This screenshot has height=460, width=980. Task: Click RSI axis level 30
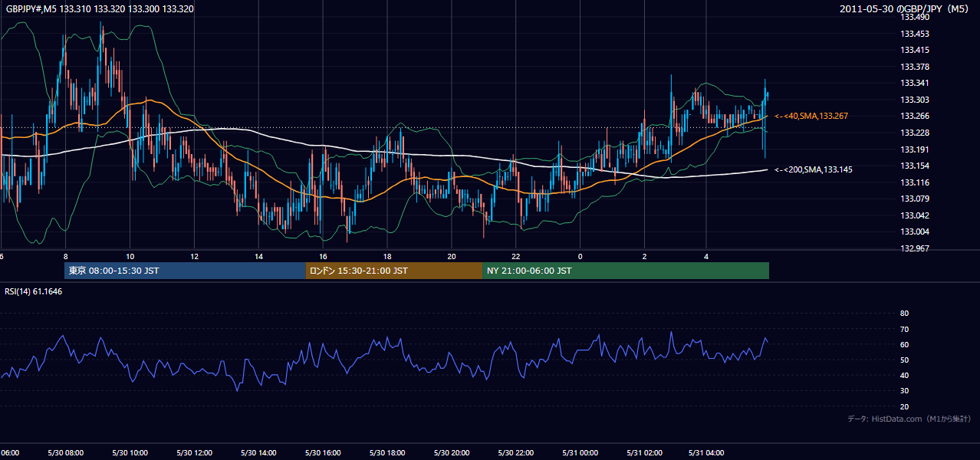pos(904,391)
